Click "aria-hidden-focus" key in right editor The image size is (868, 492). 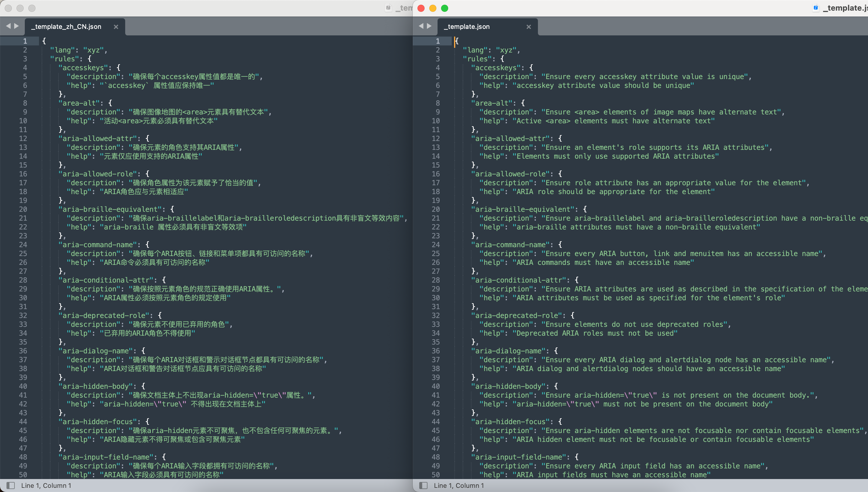[x=510, y=422]
